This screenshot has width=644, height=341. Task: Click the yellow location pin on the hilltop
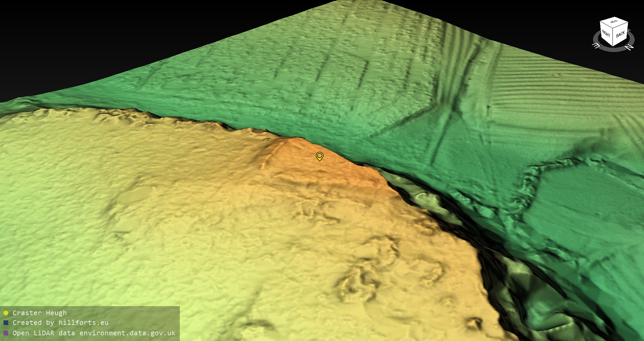(x=320, y=156)
